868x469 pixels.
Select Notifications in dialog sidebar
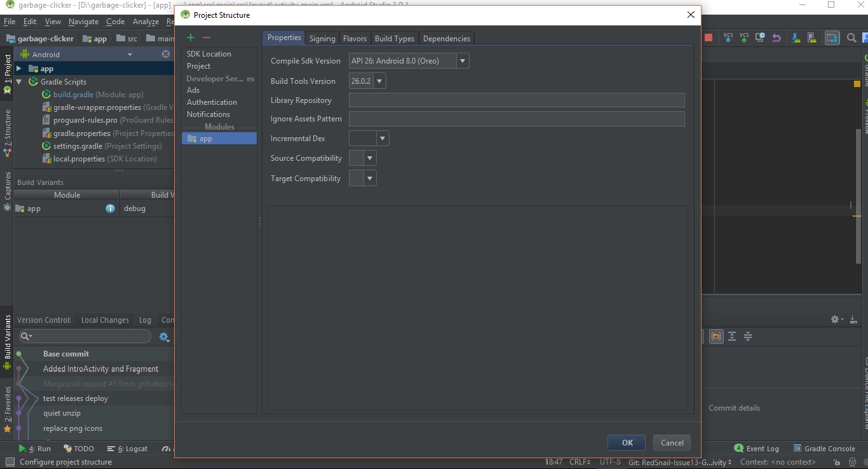tap(208, 114)
